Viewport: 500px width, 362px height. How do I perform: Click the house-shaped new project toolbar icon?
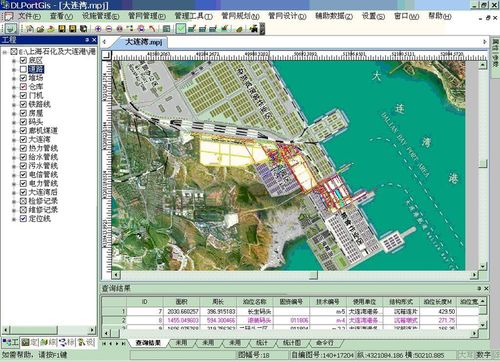(30, 29)
